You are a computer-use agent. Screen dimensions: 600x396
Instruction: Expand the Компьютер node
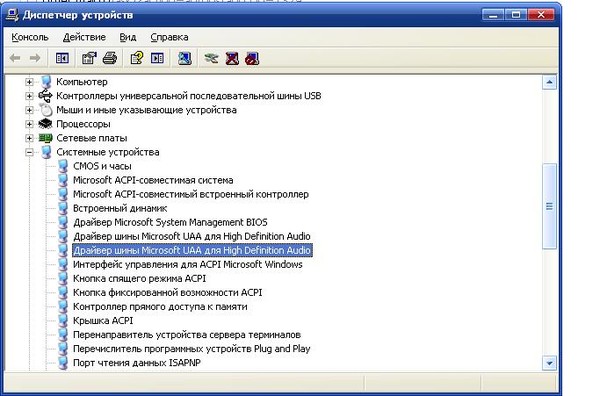(29, 81)
